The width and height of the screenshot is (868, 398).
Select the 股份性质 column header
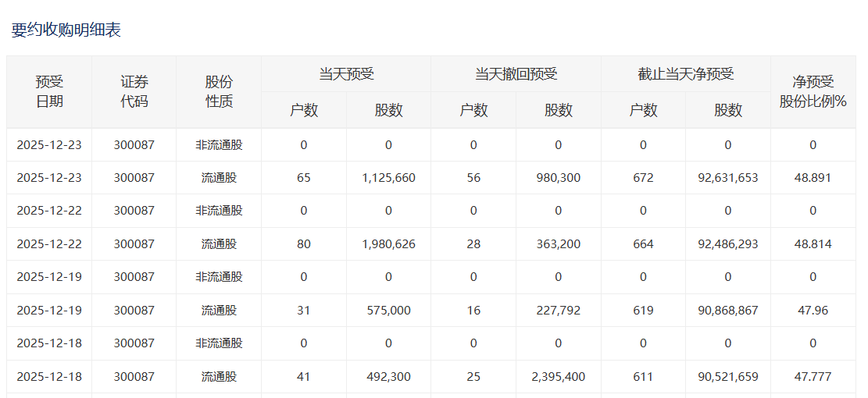click(219, 91)
